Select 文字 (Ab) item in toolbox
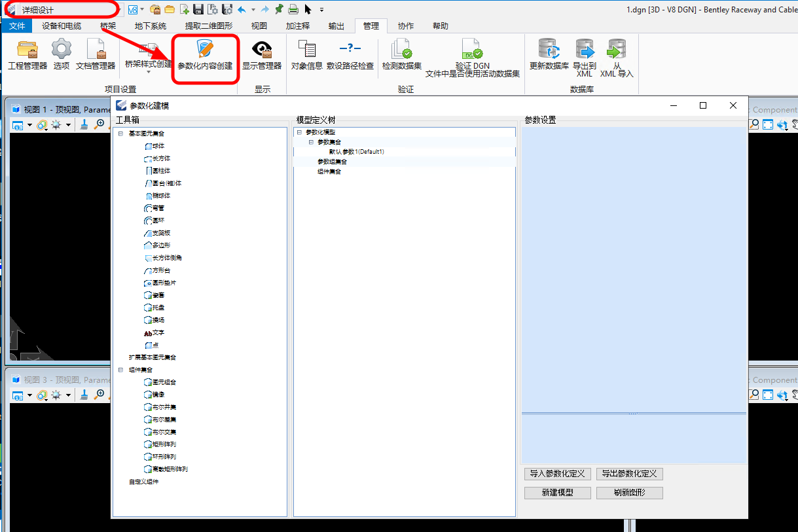The height and width of the screenshot is (532, 798). 154,332
